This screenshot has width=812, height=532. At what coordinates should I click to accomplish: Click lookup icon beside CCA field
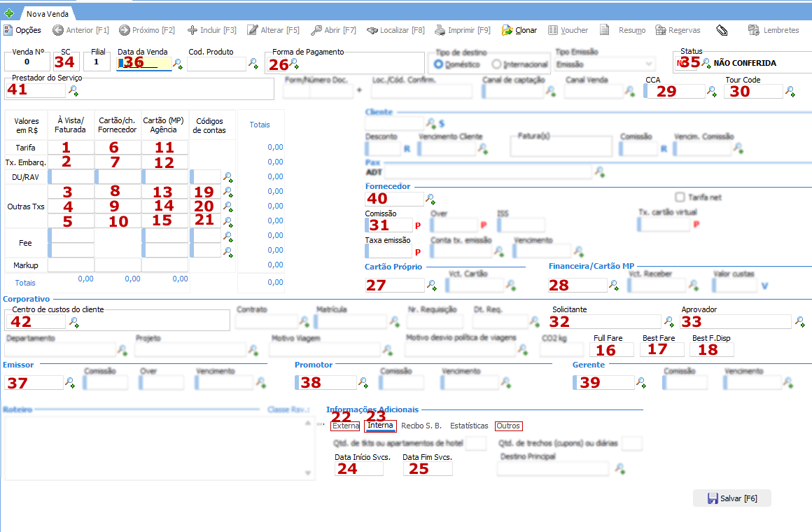[712, 92]
